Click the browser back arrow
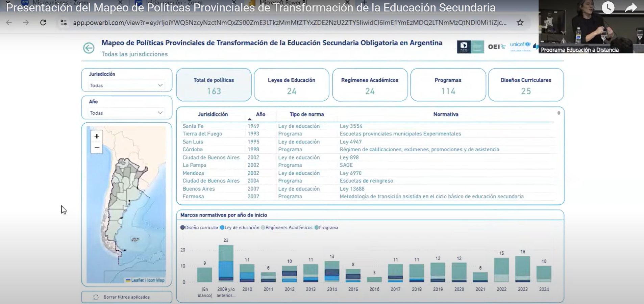644x304 pixels. [9, 23]
